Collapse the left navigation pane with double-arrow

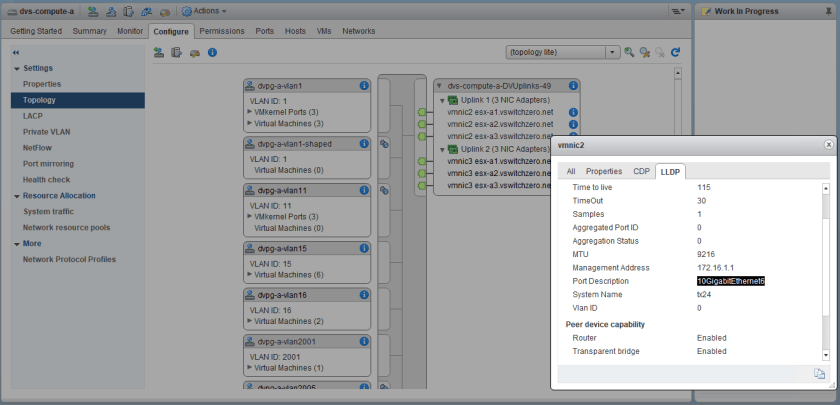tap(16, 52)
